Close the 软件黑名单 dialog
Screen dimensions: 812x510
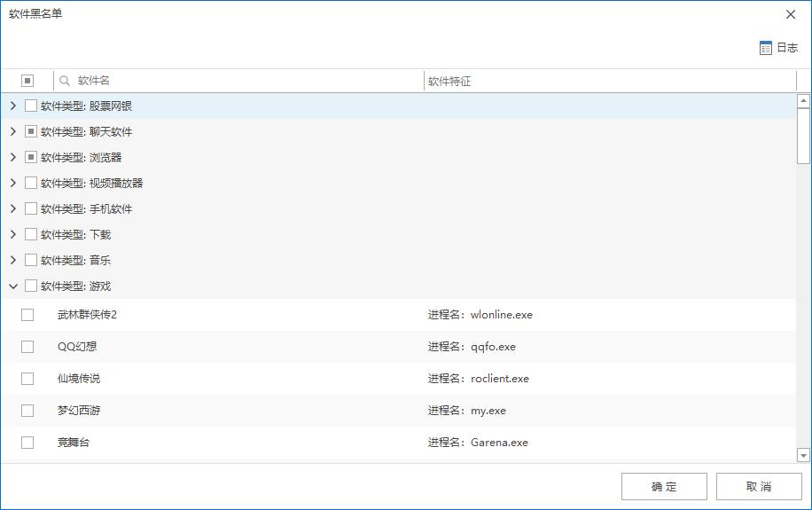coord(791,14)
